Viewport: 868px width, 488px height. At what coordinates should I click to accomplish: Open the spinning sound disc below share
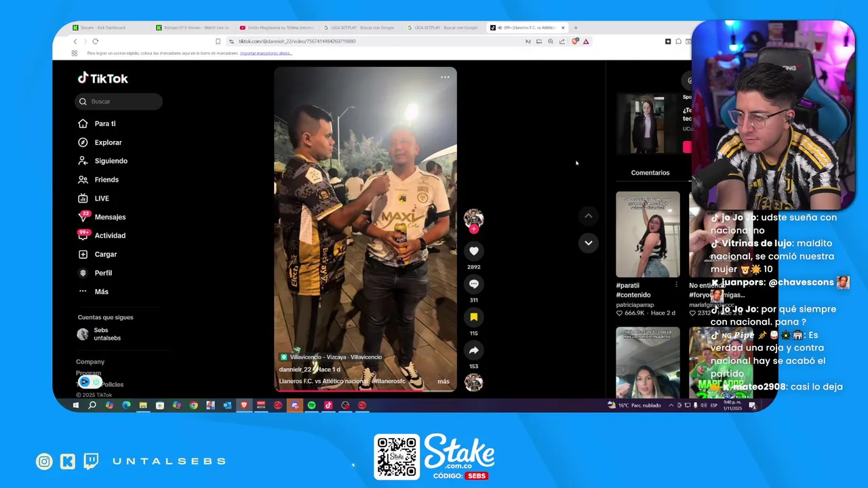coord(473,382)
